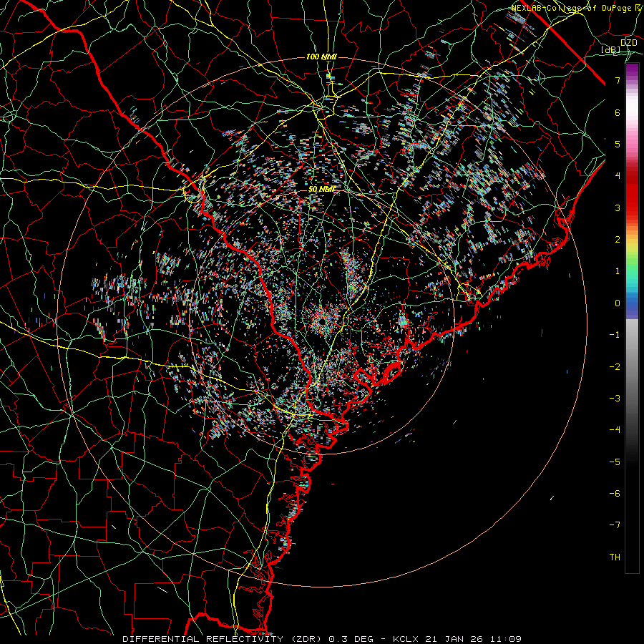Click the 'KCLX 21 JAN 26 11:09' timestamp text

coord(457,639)
